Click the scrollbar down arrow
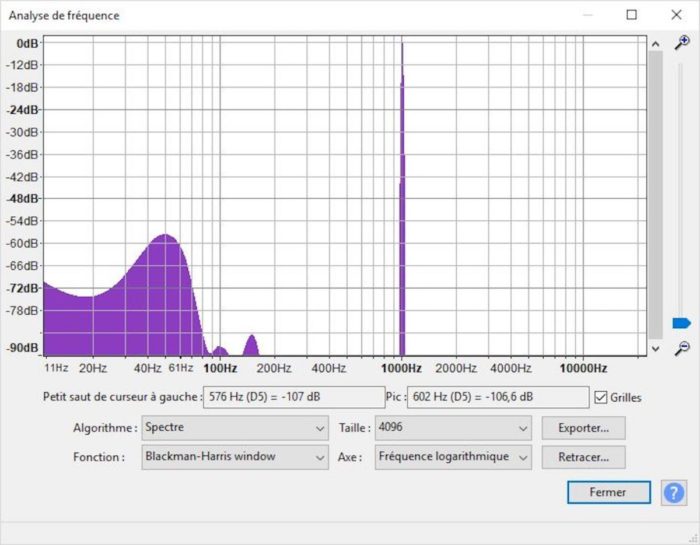This screenshot has width=700, height=545. pyautogui.click(x=655, y=349)
